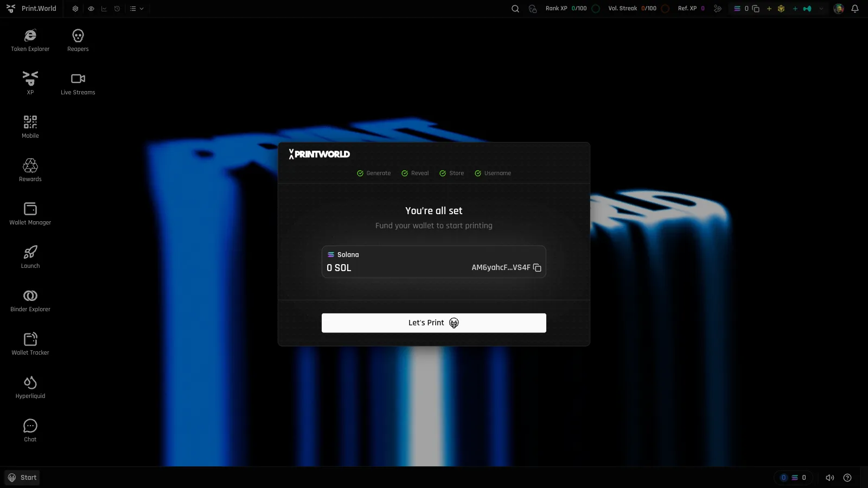Click the Rank XP progress ring

(x=596, y=9)
